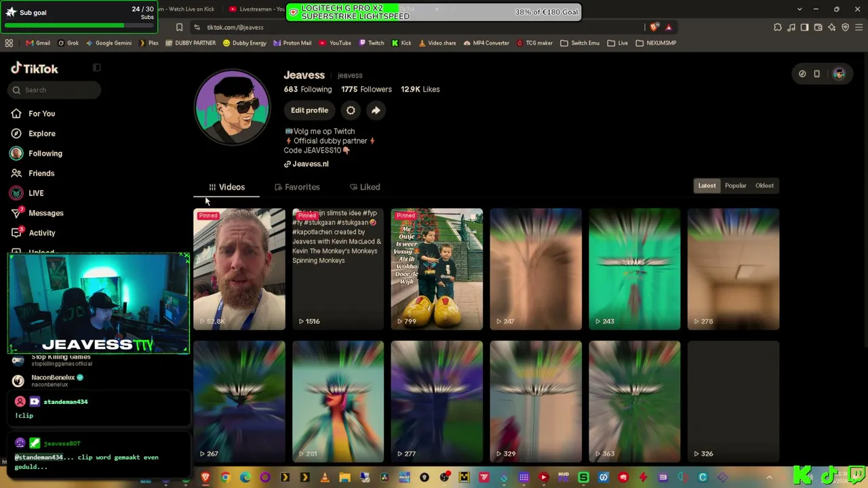Screen dimensions: 868x488
Task: Sort videos by Latest
Action: point(707,186)
